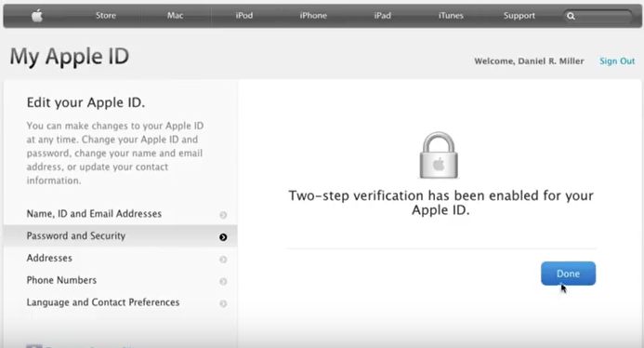Image resolution: width=644 pixels, height=348 pixels.
Task: Click the padlock icon above verification message
Action: (439, 155)
